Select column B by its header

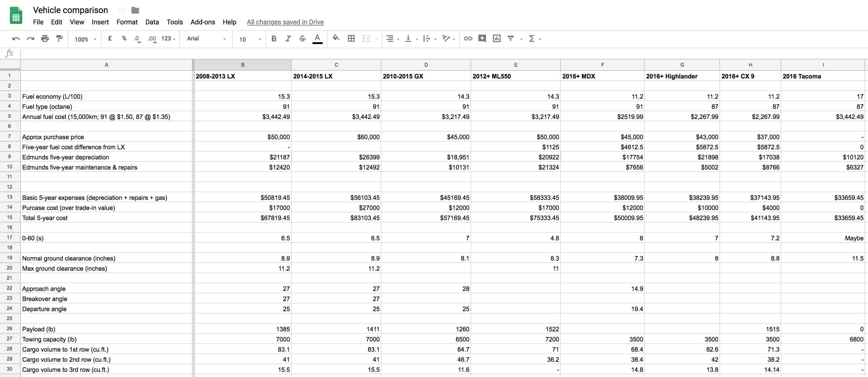tap(243, 65)
